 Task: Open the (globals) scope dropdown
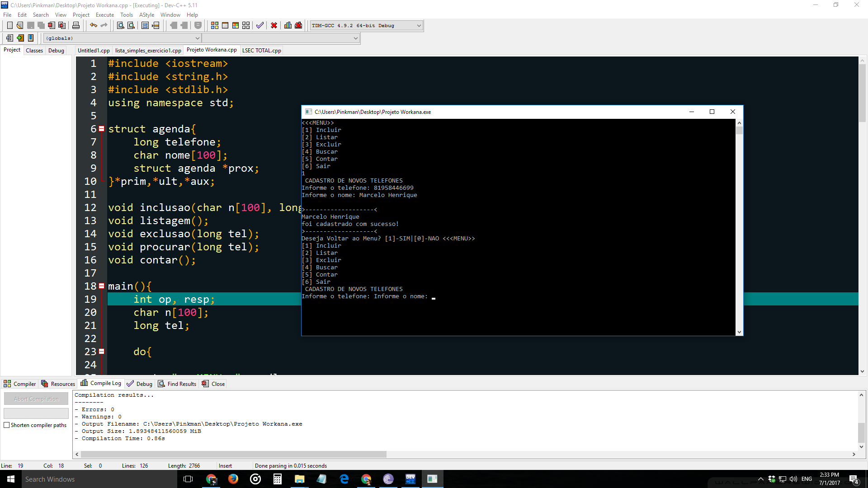tap(122, 38)
